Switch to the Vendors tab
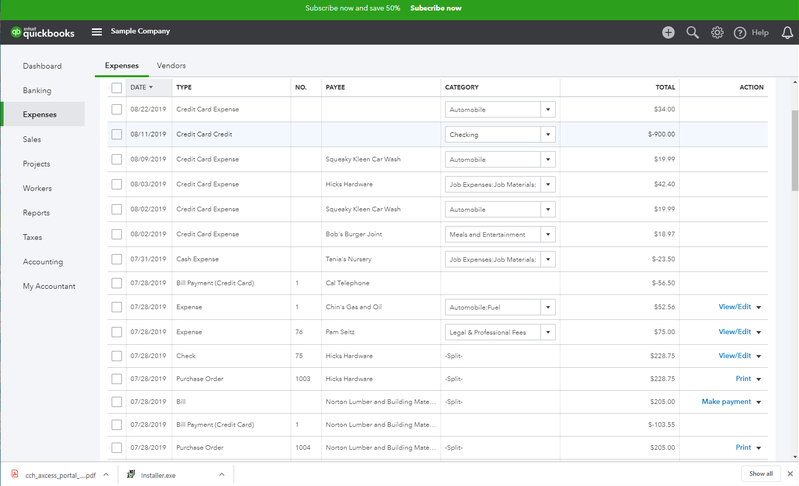The height and width of the screenshot is (486, 799). [x=171, y=66]
